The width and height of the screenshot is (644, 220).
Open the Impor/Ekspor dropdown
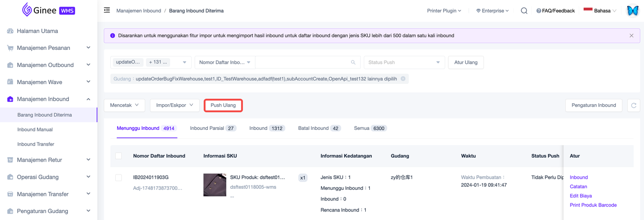click(x=174, y=105)
